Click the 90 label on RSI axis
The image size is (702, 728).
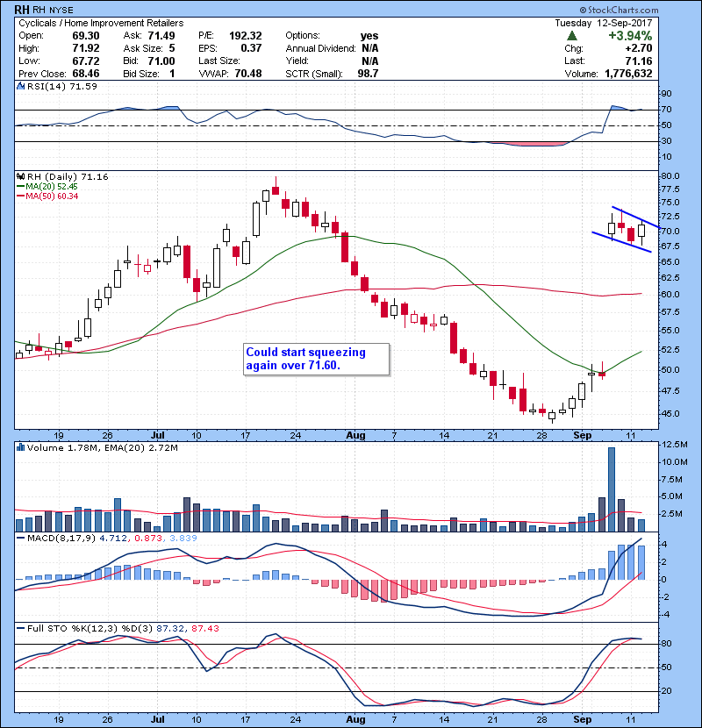[x=666, y=94]
